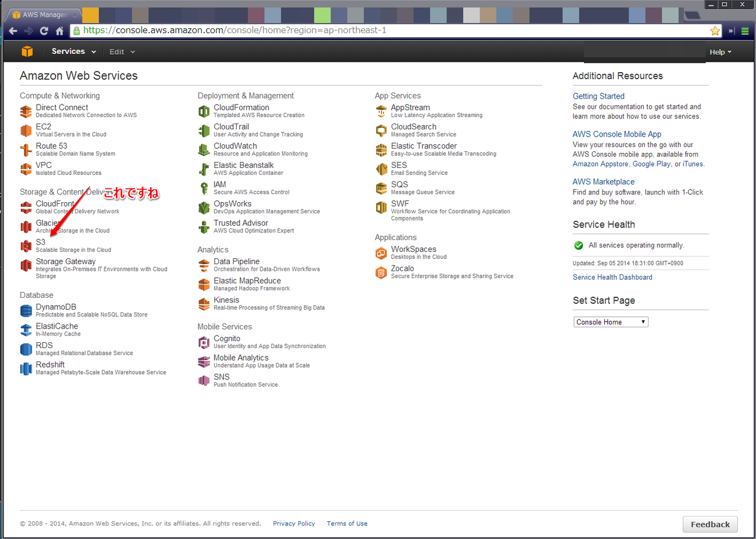Open the AppStream service link

tap(410, 108)
